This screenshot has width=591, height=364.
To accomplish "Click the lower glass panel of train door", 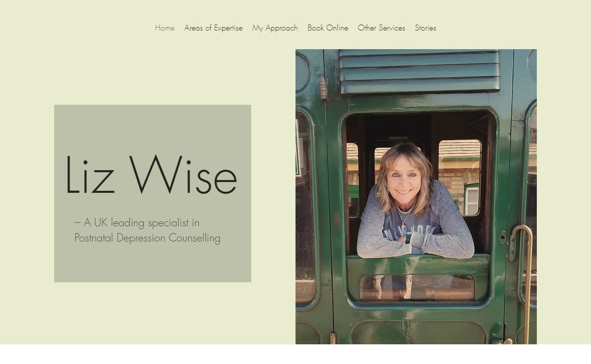I will pos(417,288).
